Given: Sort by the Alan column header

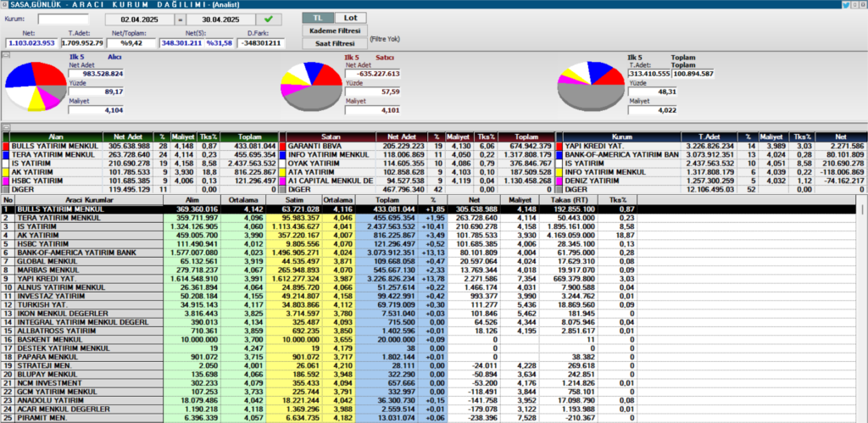Looking at the screenshot, I should tap(57, 136).
